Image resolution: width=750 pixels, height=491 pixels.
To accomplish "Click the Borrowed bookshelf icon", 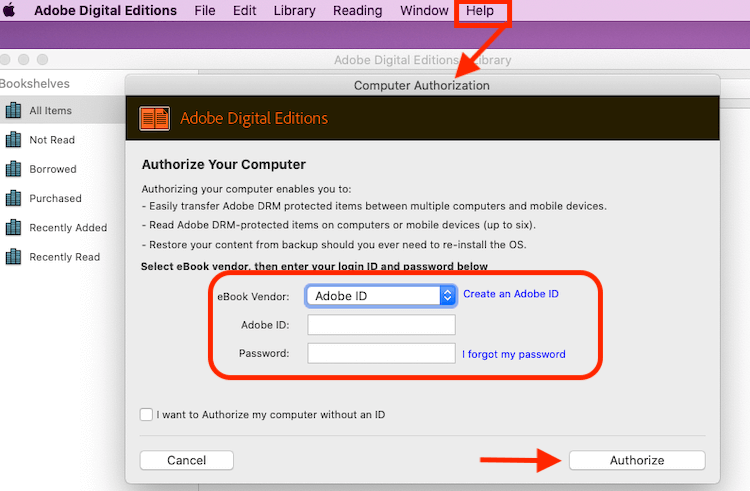I will click(13, 169).
